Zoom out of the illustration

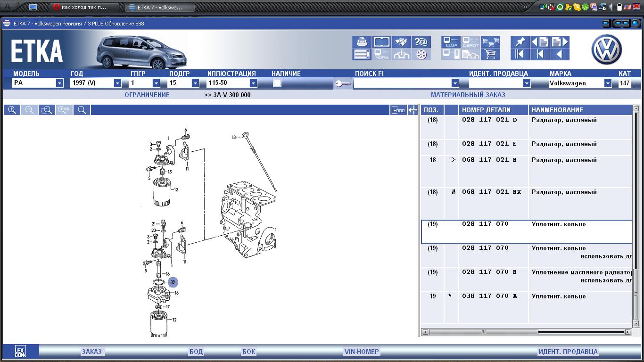tap(29, 110)
